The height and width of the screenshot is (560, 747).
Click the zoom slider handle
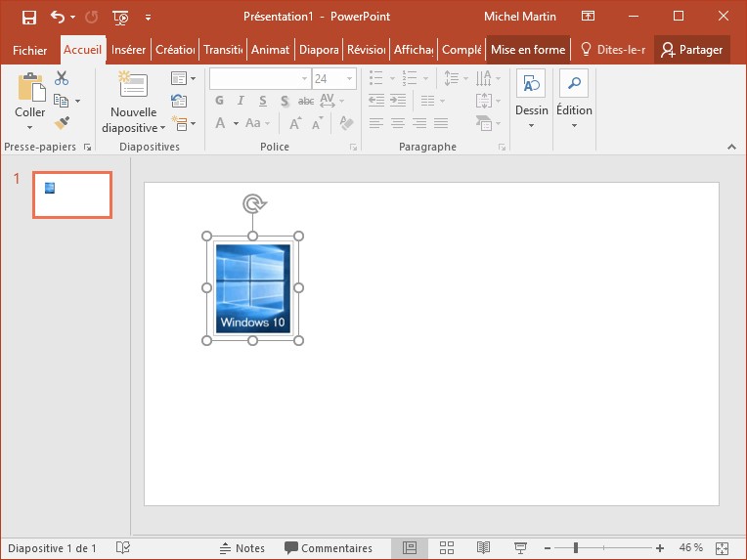576,548
